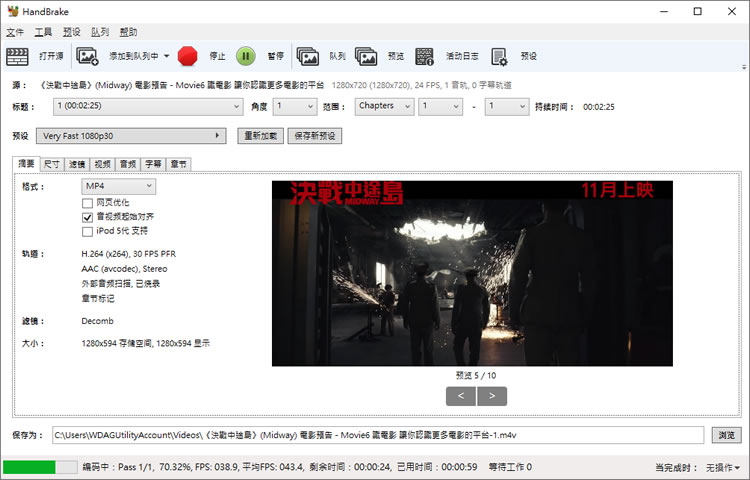Click the 活动日志 toolbar label
This screenshot has height=480, width=750.
point(462,56)
